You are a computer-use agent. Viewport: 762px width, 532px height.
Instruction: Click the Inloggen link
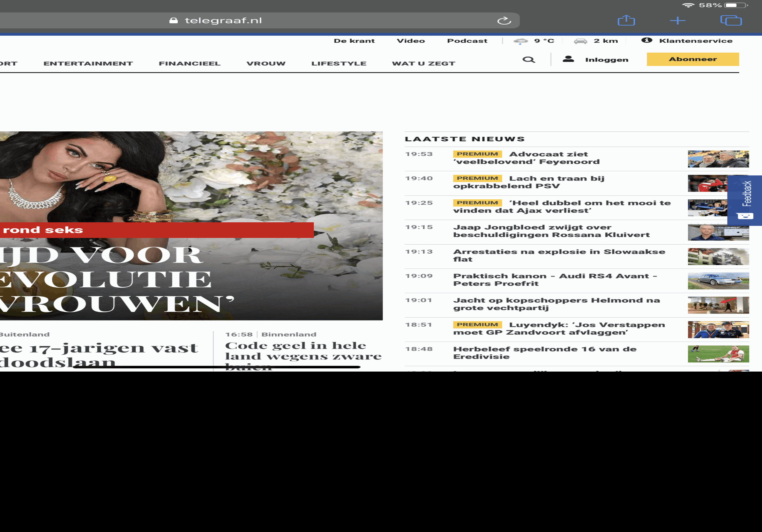tap(606, 60)
